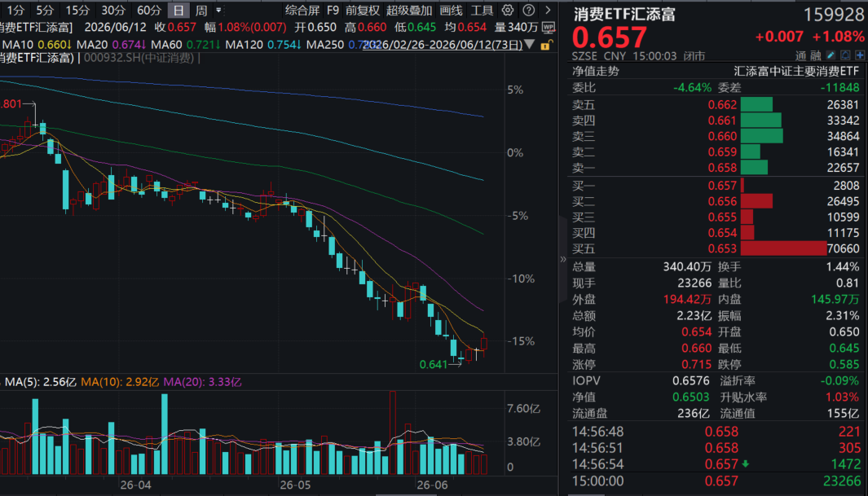The width and height of the screenshot is (868, 496).
Task: Click the MA20 indicator label
Action: point(92,44)
